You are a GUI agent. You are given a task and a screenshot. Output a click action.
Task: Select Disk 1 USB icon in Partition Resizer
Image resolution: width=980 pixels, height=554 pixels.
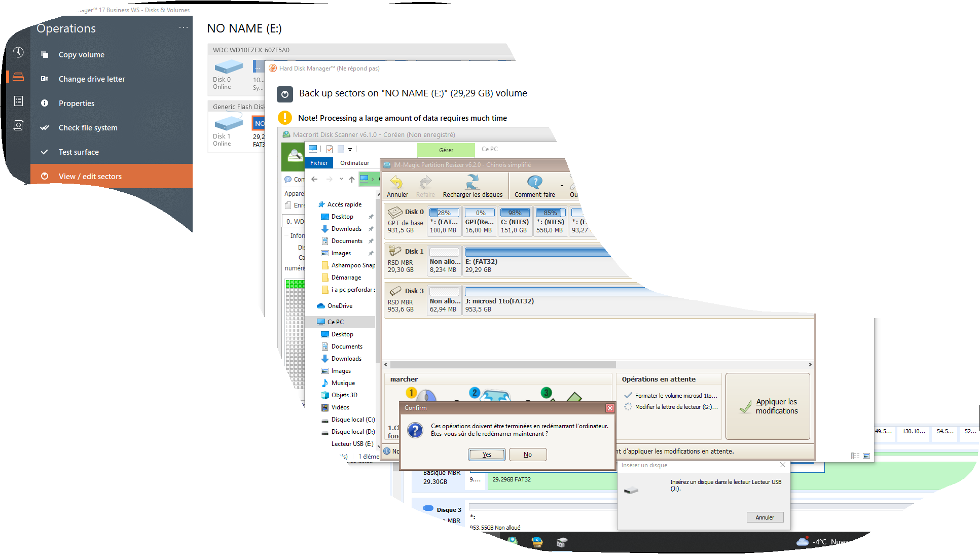coord(395,251)
